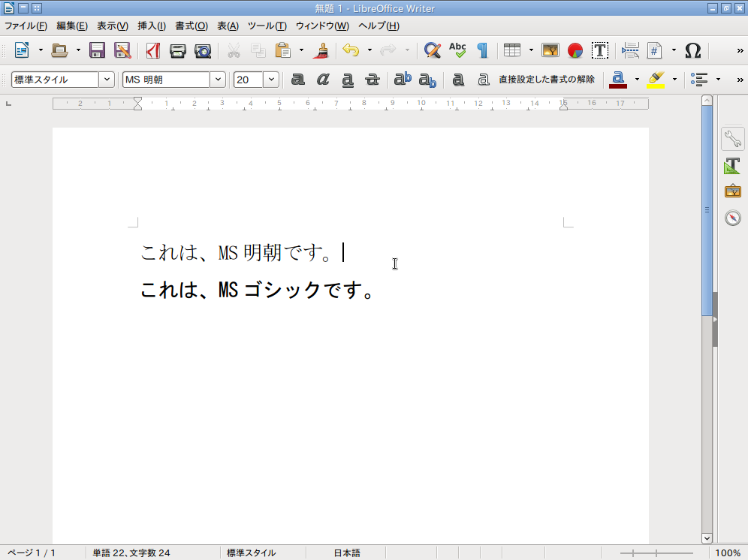
Task: Apply the yellow highlighting color
Action: 656,80
